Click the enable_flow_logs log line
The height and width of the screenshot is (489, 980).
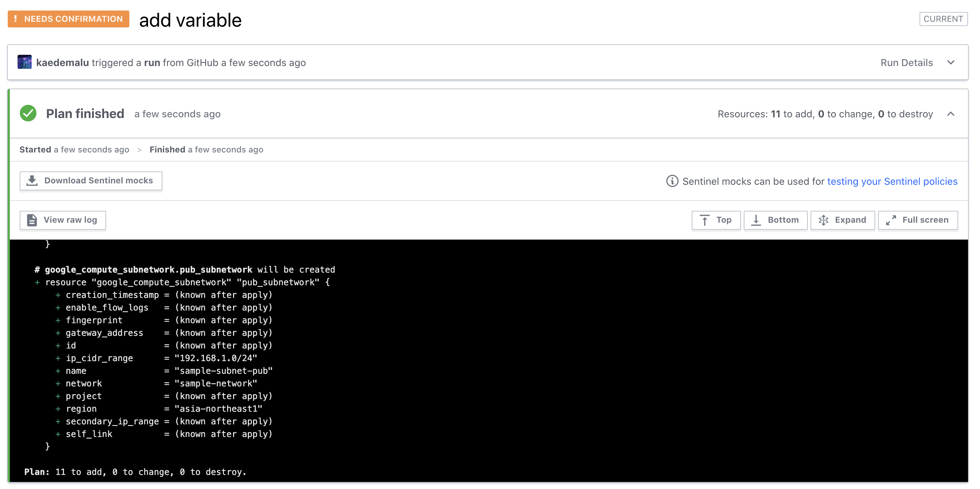click(x=164, y=308)
